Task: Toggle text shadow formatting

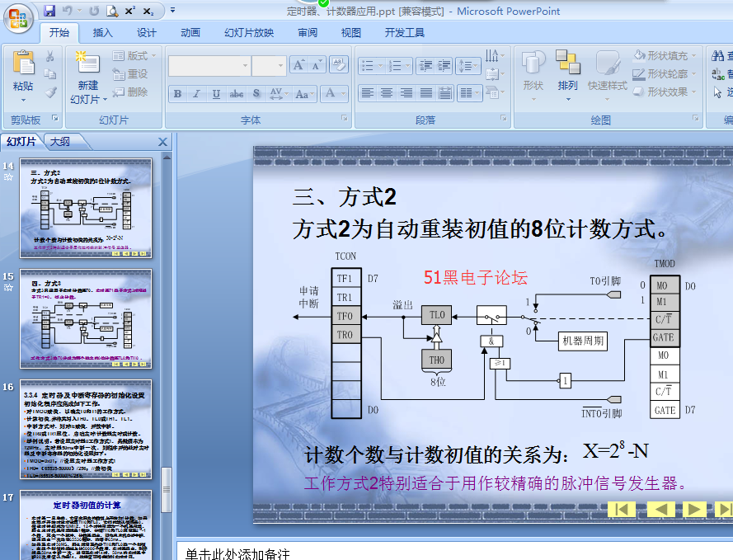Action: tap(256, 93)
